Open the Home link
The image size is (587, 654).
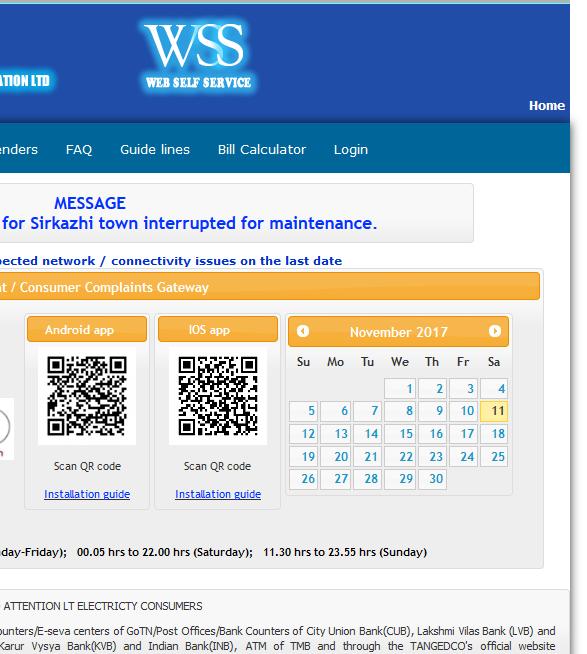[x=547, y=106]
